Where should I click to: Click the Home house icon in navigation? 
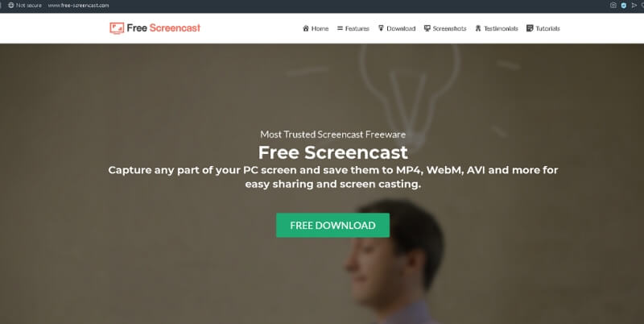point(306,28)
